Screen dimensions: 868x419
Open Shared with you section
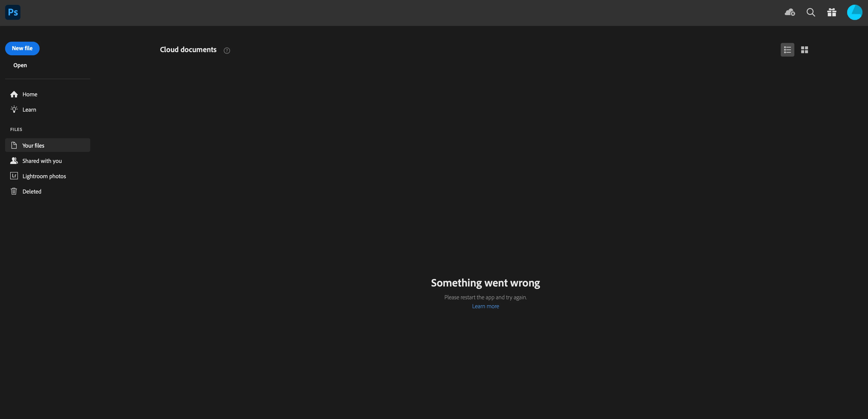click(x=42, y=161)
